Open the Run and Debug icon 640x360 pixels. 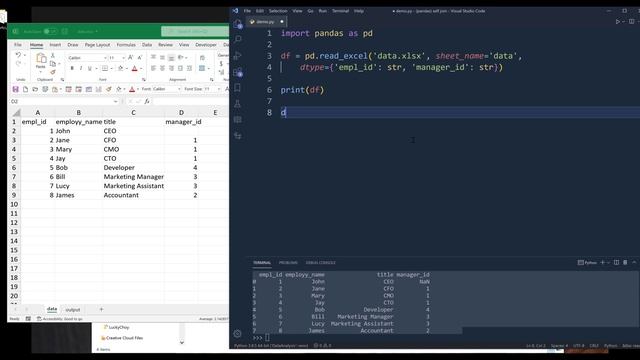point(238,56)
